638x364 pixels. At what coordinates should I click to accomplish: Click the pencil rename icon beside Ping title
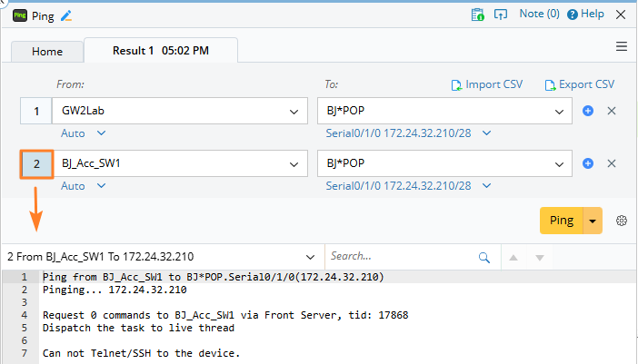click(x=65, y=15)
